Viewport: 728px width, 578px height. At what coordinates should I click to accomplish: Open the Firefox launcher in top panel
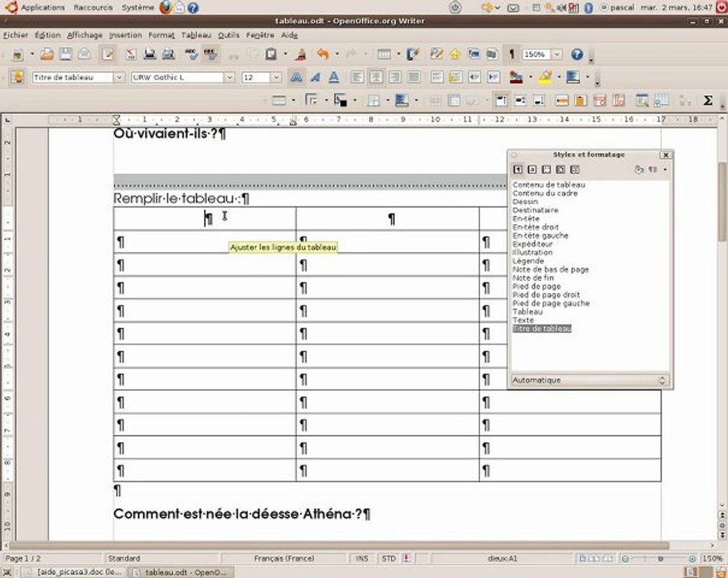point(166,7)
